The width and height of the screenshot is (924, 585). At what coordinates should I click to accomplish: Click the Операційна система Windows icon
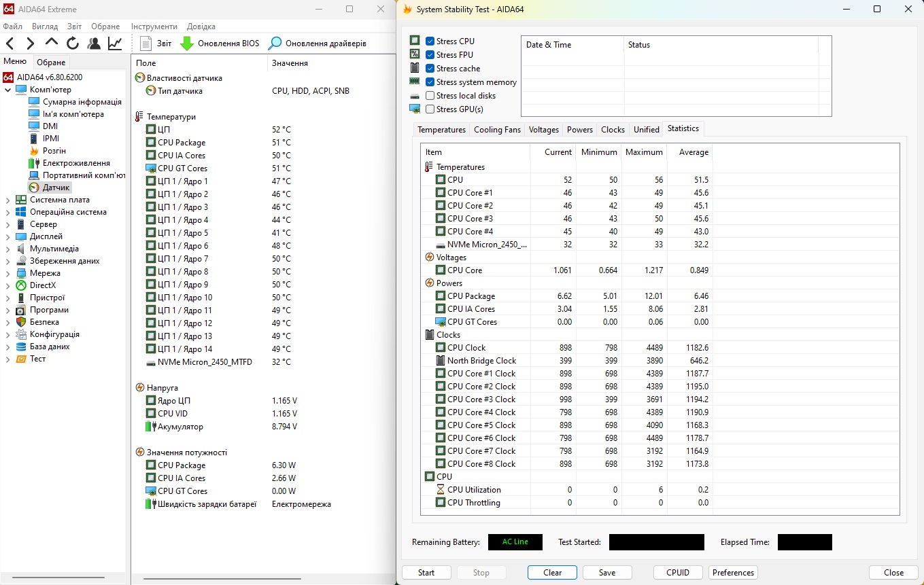(21, 212)
